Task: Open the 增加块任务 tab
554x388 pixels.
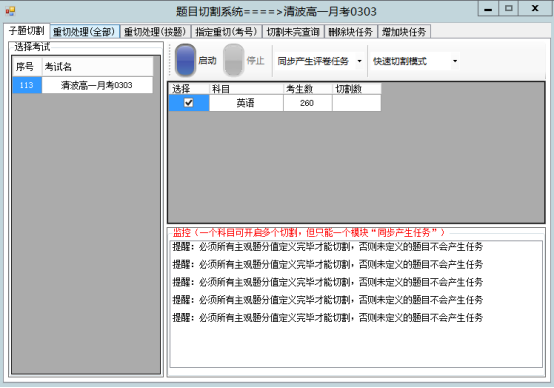Action: [x=404, y=32]
